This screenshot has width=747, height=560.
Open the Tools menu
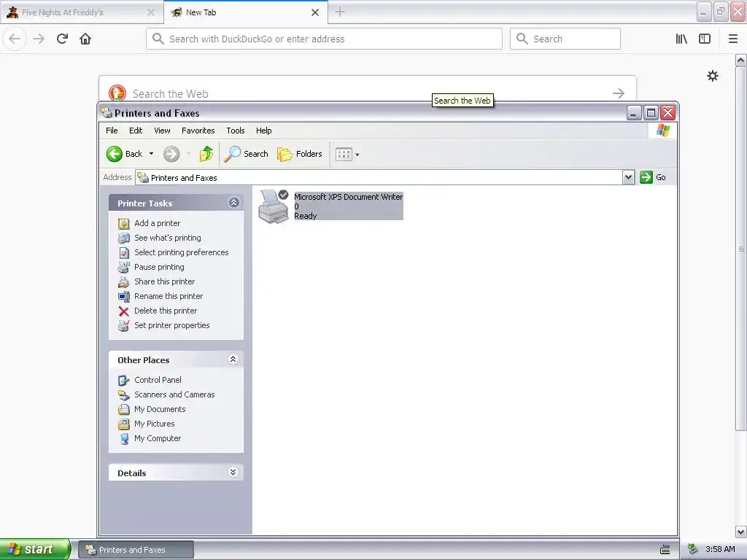click(236, 131)
